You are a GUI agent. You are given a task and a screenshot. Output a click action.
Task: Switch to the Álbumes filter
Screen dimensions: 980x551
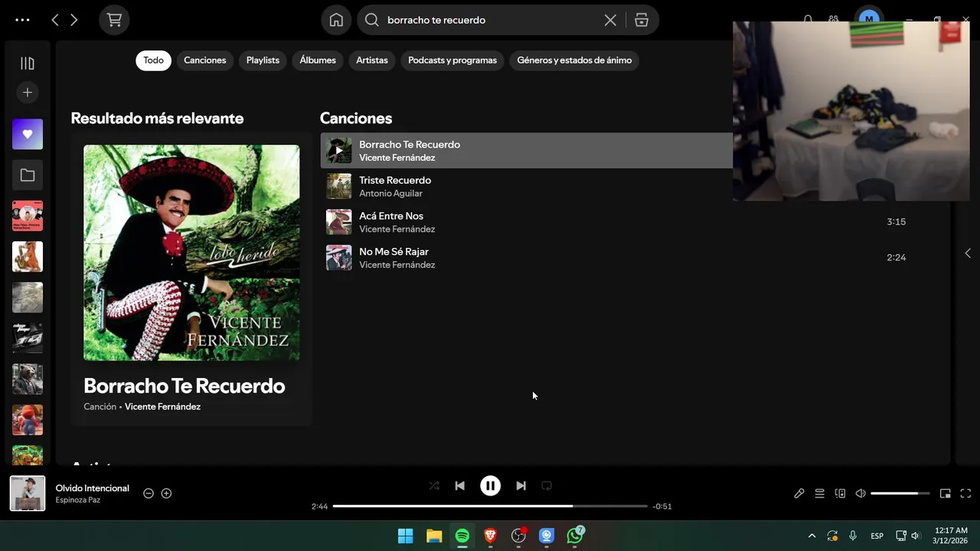[318, 60]
